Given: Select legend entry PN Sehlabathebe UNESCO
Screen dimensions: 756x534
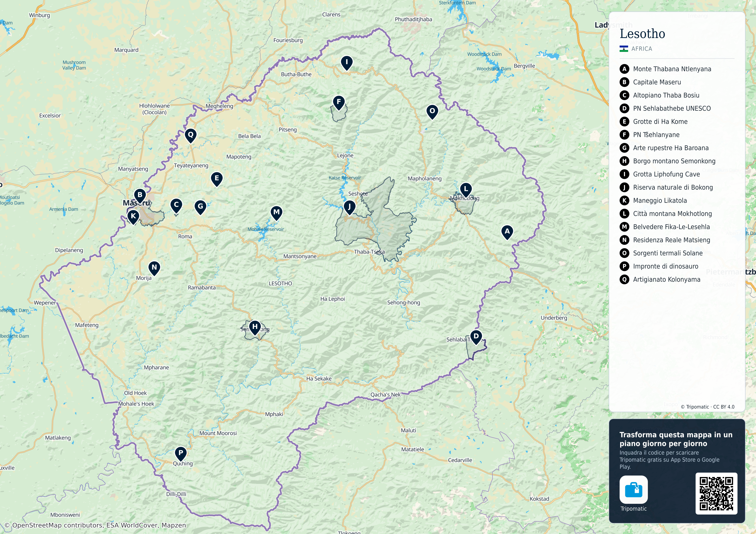Looking at the screenshot, I should (x=665, y=108).
